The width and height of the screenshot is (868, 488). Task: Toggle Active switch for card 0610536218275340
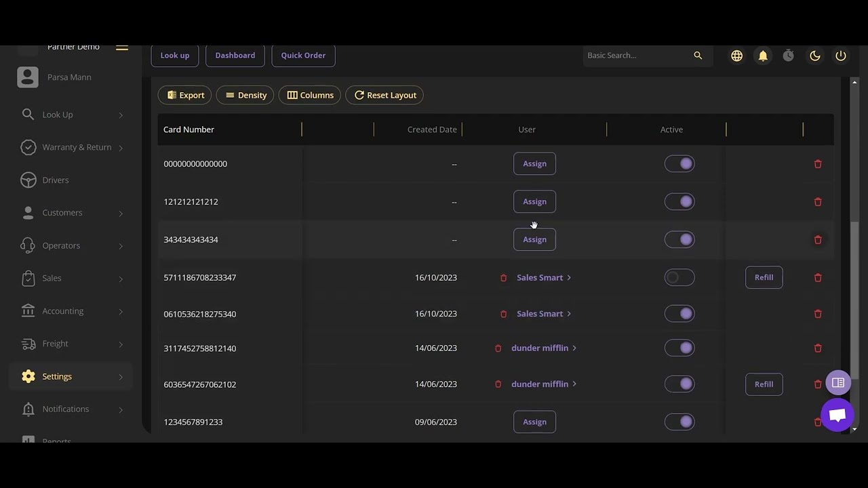pos(679,314)
